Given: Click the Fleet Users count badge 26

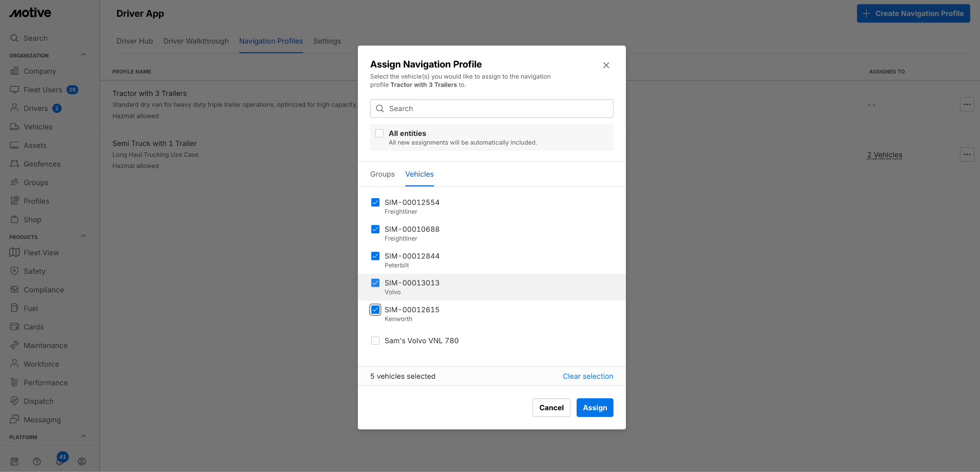Looking at the screenshot, I should pyautogui.click(x=72, y=90).
